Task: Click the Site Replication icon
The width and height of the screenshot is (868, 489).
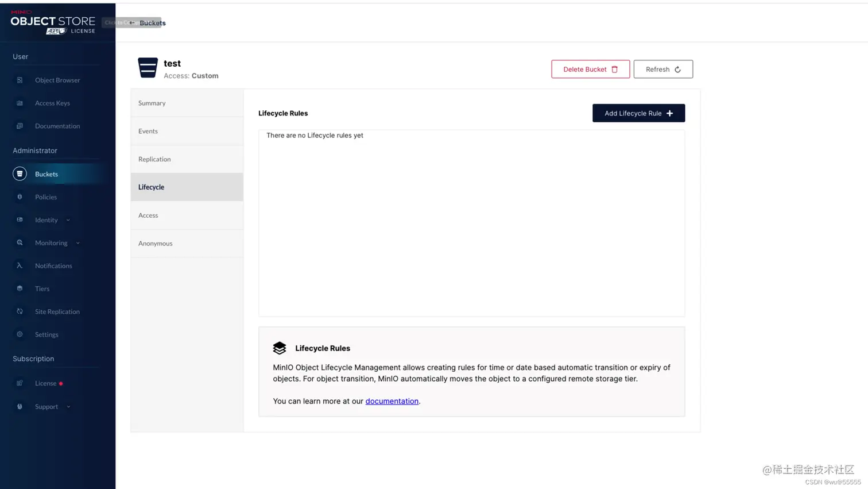Action: click(x=20, y=311)
